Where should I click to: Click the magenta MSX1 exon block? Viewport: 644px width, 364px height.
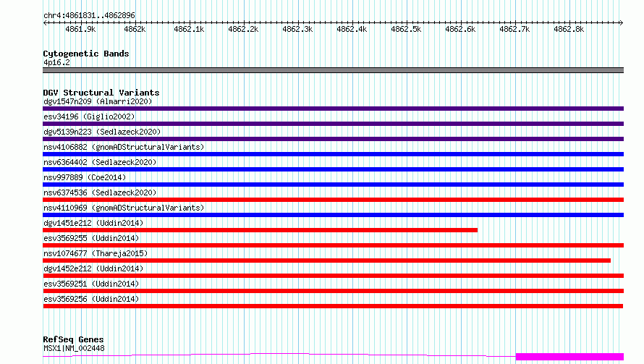pos(569,357)
